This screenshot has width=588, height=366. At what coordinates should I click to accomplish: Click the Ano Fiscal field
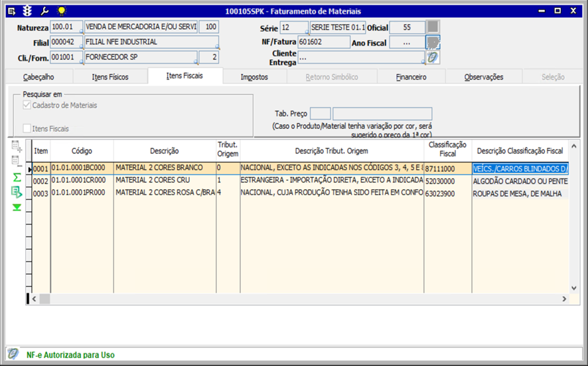click(x=407, y=43)
